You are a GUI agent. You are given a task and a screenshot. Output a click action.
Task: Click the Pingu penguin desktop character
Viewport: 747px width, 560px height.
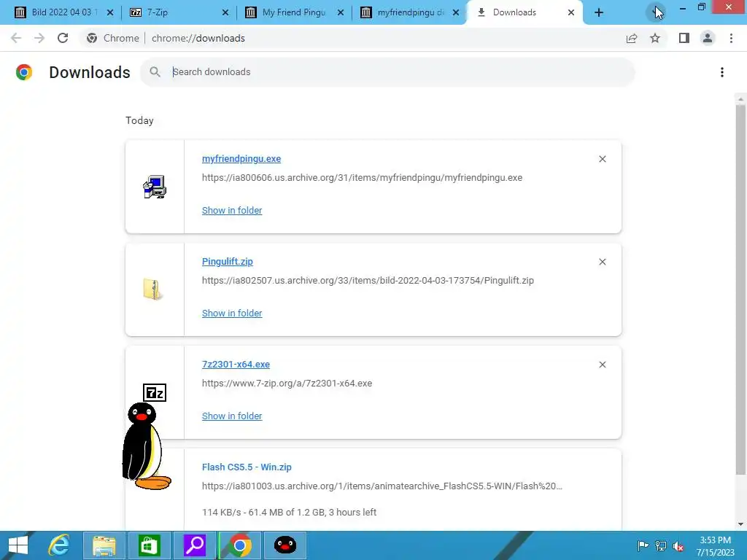coord(146,446)
